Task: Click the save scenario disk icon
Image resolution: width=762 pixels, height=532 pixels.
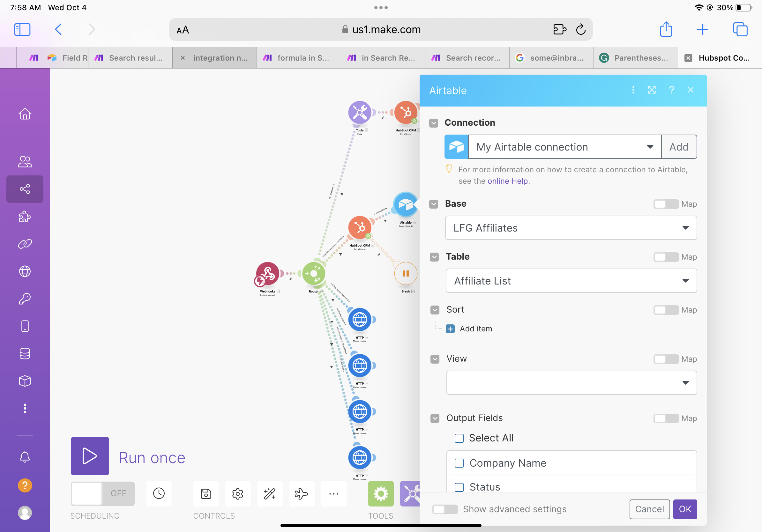Action: (206, 493)
